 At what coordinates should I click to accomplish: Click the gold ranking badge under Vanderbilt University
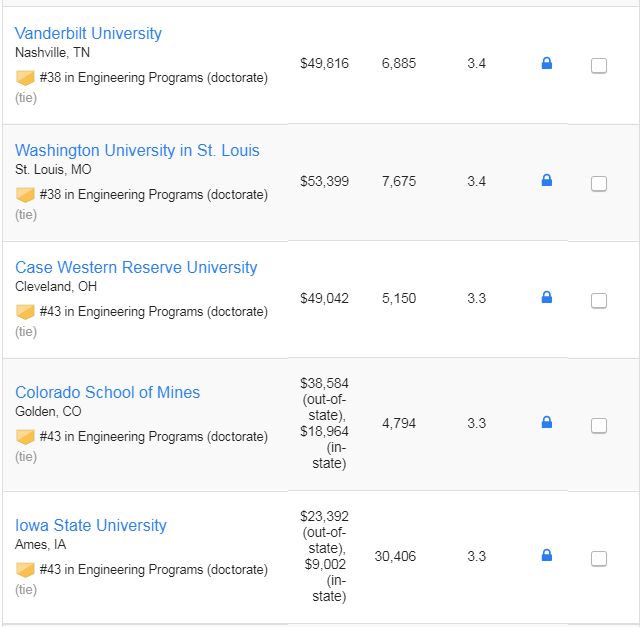pyautogui.click(x=25, y=78)
